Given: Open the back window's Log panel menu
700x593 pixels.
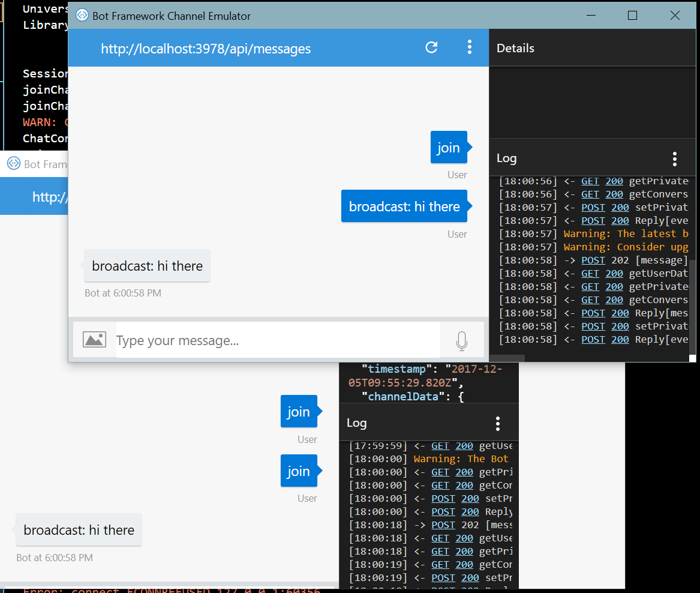Looking at the screenshot, I should 497,424.
